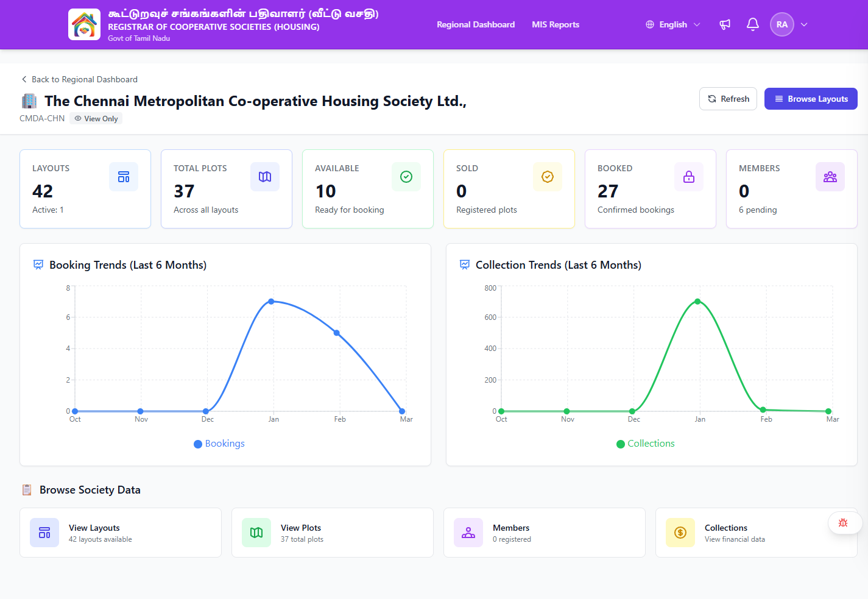Click the Members tile person icon
This screenshot has width=868, height=599.
click(x=468, y=533)
